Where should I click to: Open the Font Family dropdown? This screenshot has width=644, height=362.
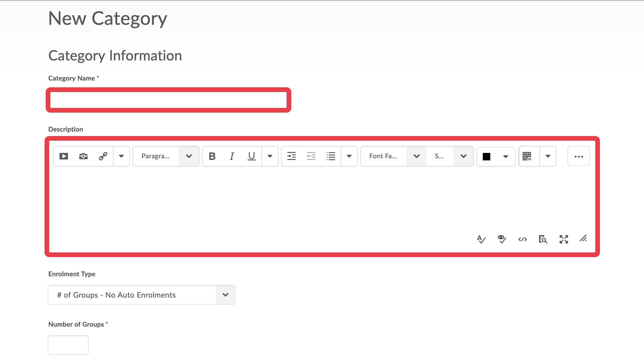393,156
